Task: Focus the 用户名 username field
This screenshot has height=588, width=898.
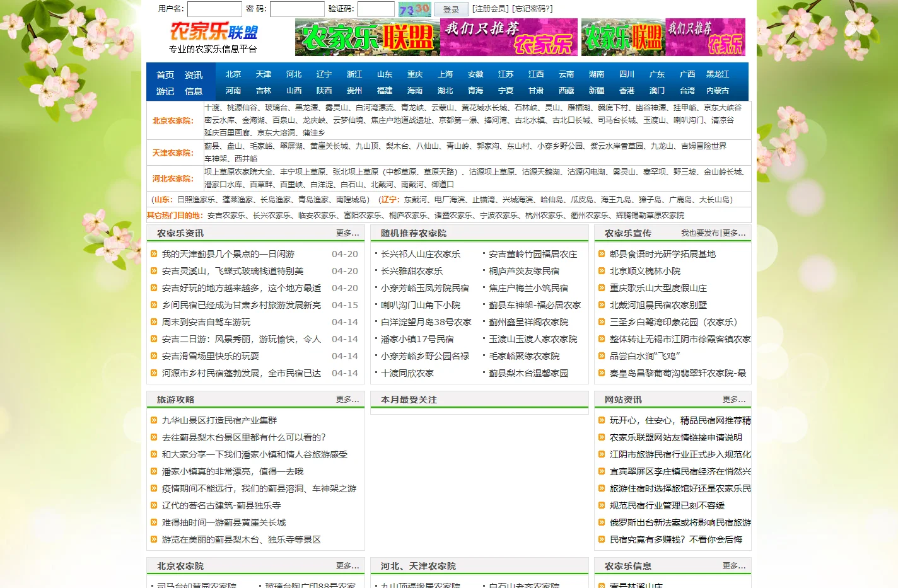Action: tap(214, 9)
